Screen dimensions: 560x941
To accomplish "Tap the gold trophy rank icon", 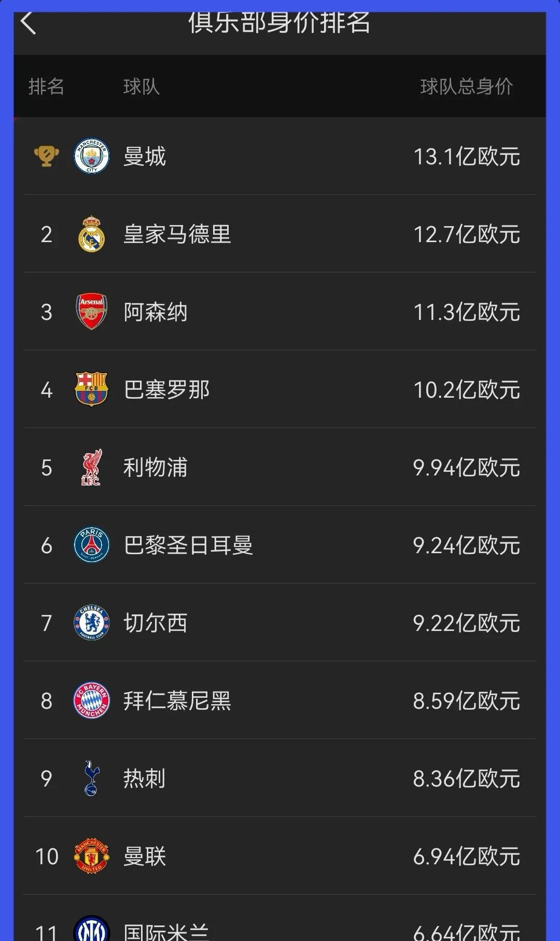I will [46, 156].
